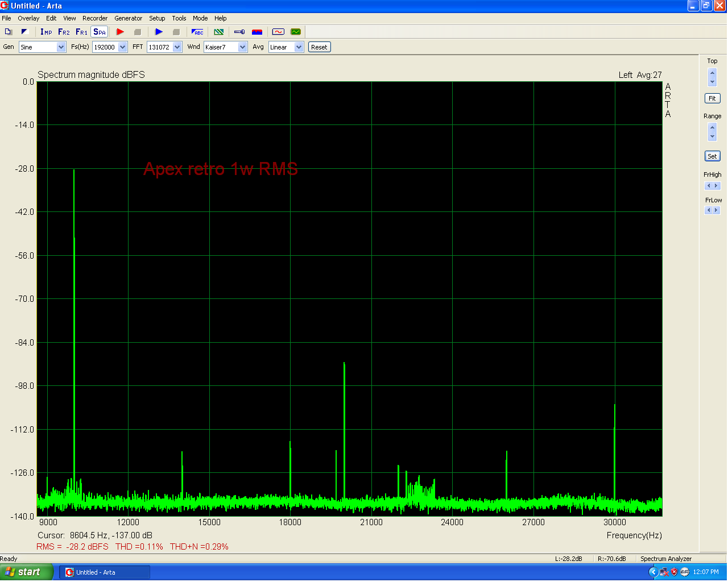Open the Overlay menu
This screenshot has height=582, width=728.
click(x=28, y=18)
